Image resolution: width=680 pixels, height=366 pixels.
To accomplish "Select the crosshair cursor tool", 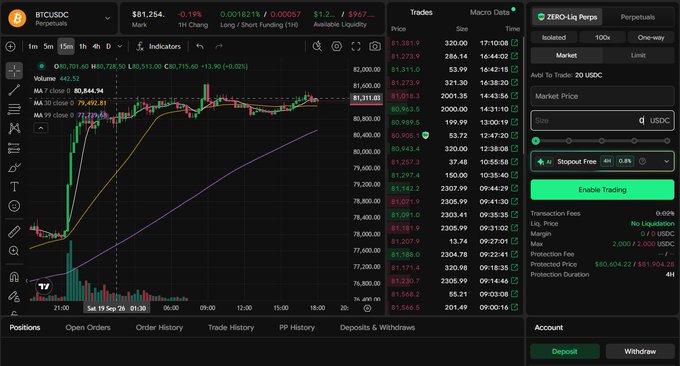I will [x=14, y=71].
